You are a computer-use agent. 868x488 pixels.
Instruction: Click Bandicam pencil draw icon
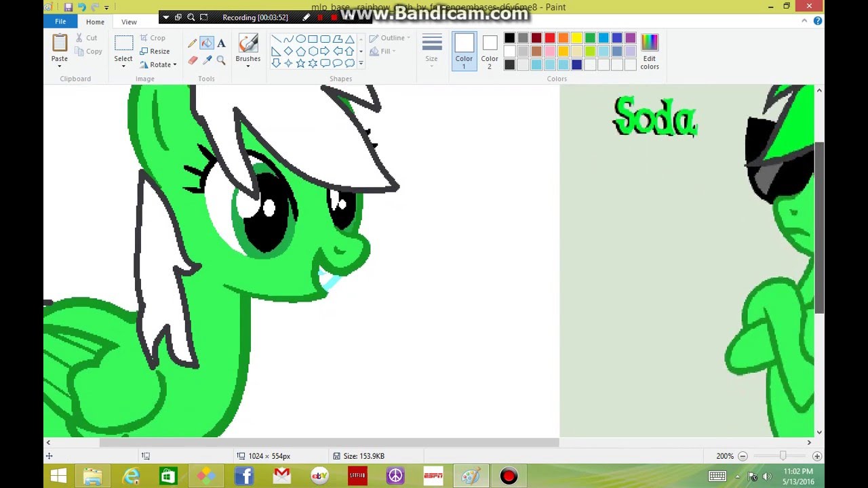point(307,17)
